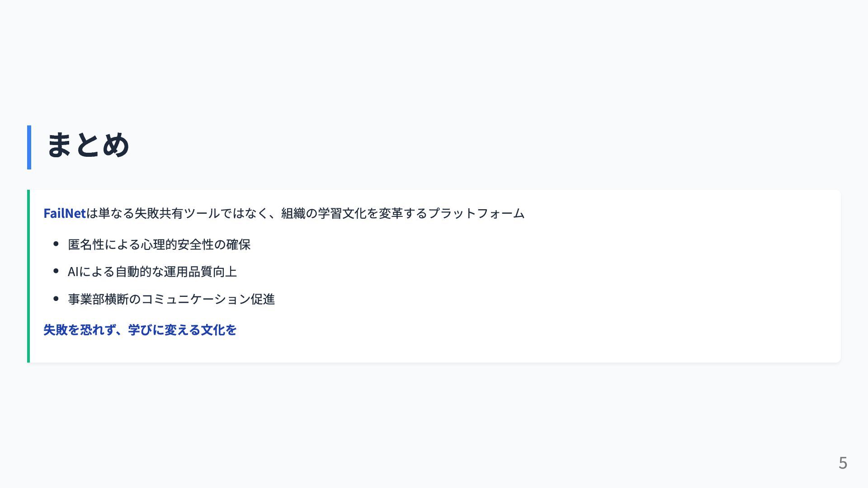This screenshot has width=868, height=488.
Task: Click the slide page number 5
Action: click(843, 463)
